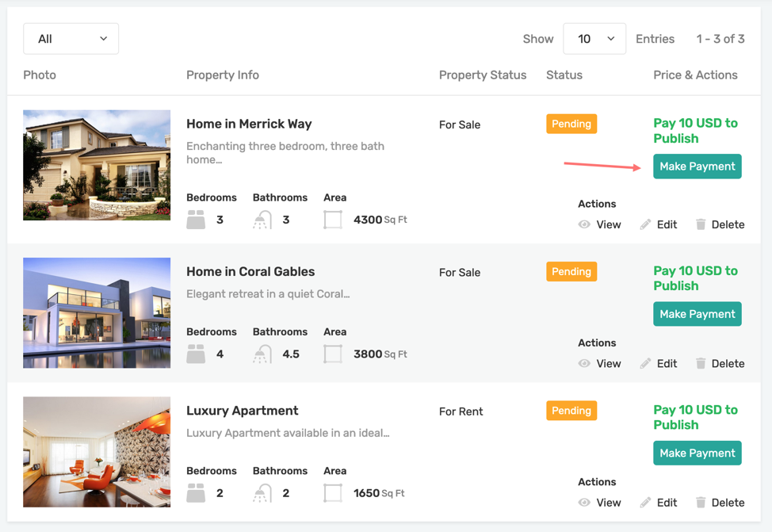Click Delete link for Luxury Apartment
The height and width of the screenshot is (532, 772).
tap(728, 503)
